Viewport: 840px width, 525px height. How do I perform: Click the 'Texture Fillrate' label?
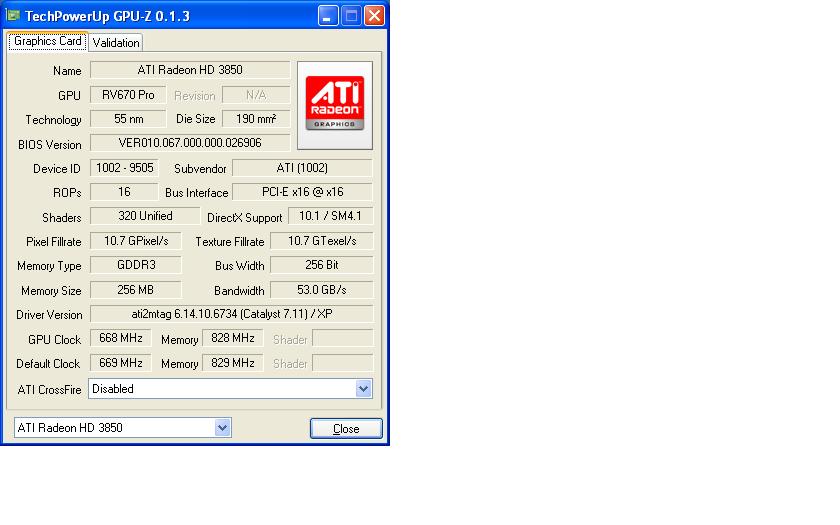[x=230, y=242]
